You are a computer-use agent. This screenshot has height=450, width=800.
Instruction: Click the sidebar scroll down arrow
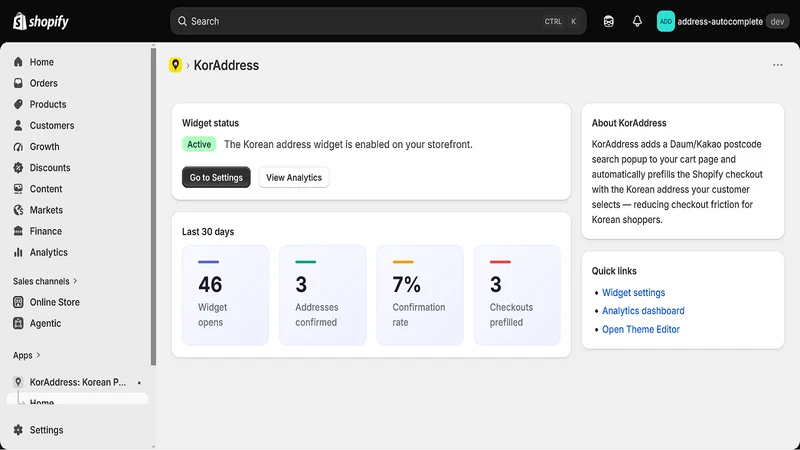(x=153, y=446)
